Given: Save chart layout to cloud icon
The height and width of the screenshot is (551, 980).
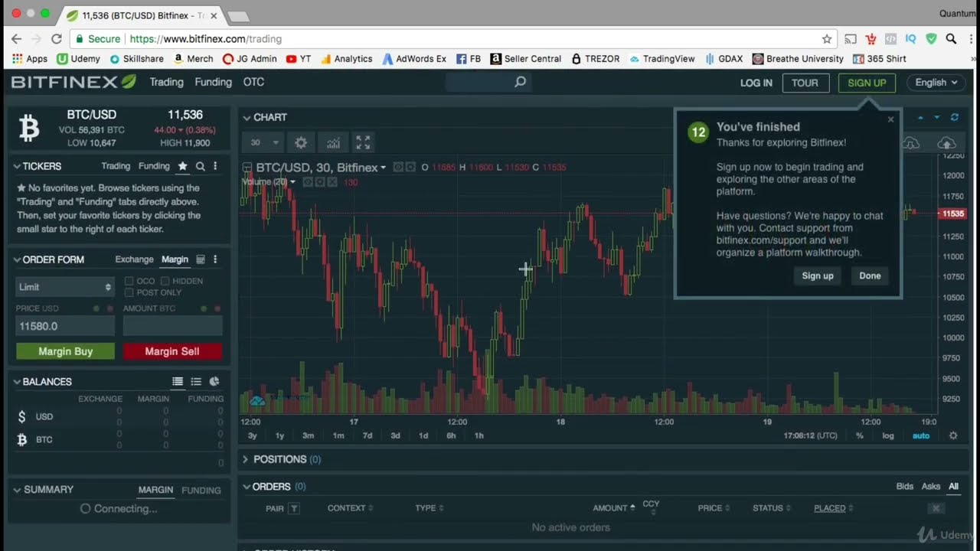Looking at the screenshot, I should 946,143.
